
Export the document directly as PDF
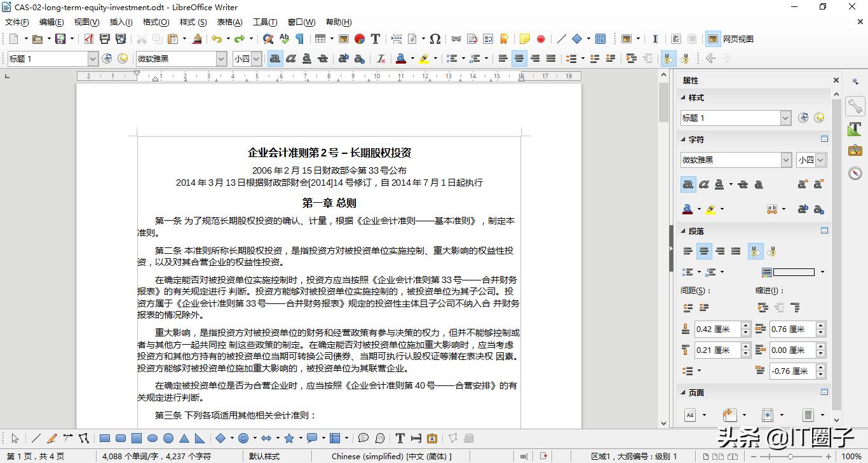[88, 39]
